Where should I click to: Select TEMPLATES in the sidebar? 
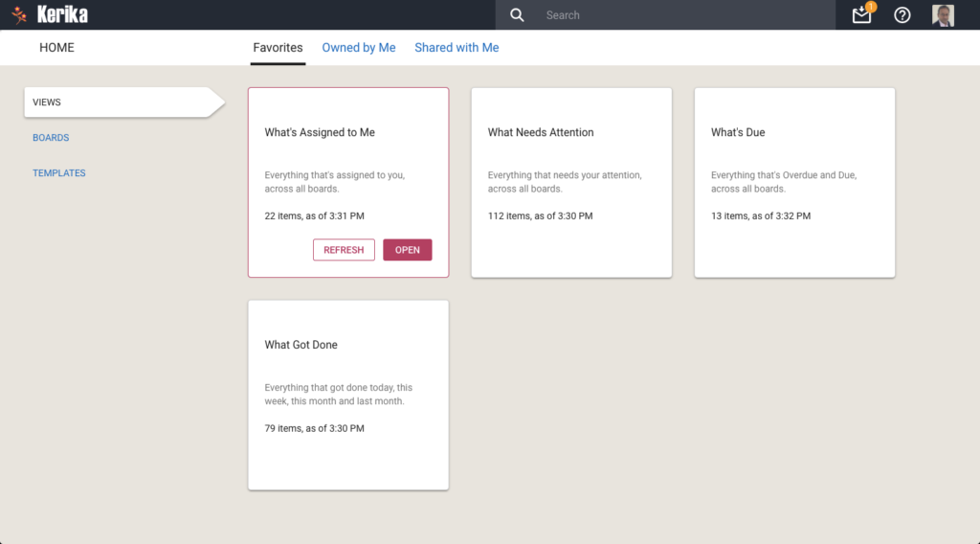click(x=58, y=173)
